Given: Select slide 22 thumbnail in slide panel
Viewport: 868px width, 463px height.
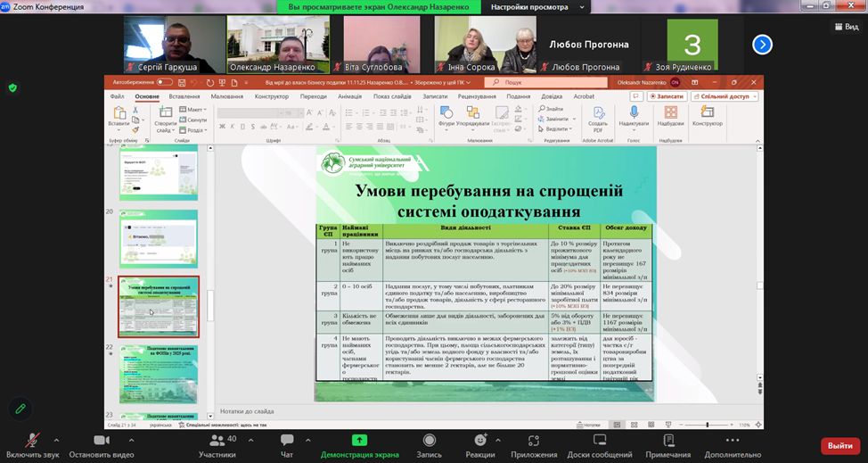Looking at the screenshot, I should [x=159, y=374].
